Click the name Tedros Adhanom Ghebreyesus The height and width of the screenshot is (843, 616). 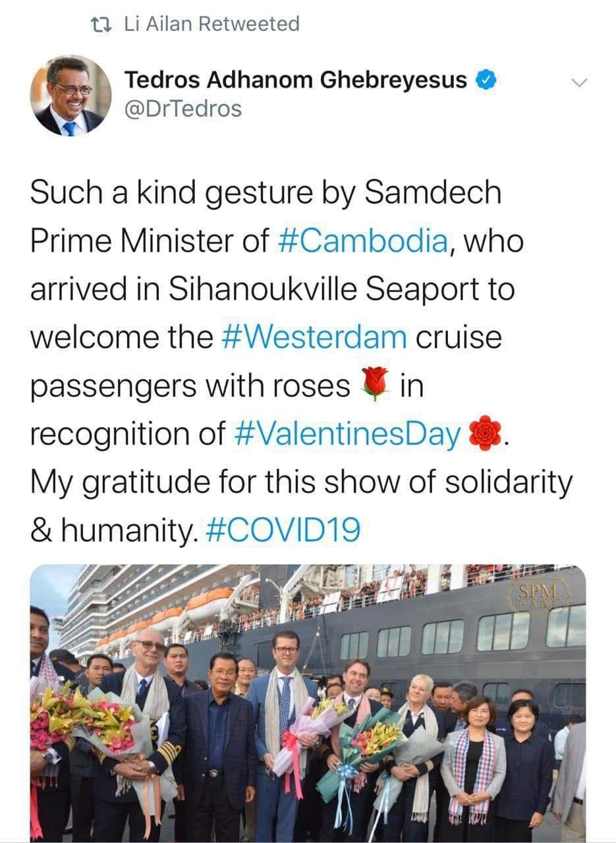(x=296, y=80)
